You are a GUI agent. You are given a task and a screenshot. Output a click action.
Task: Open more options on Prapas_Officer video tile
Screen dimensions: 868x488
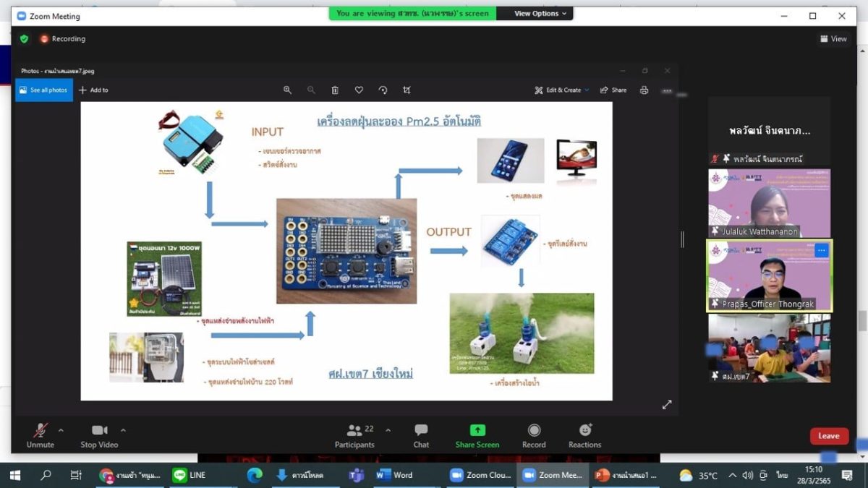[x=821, y=250]
